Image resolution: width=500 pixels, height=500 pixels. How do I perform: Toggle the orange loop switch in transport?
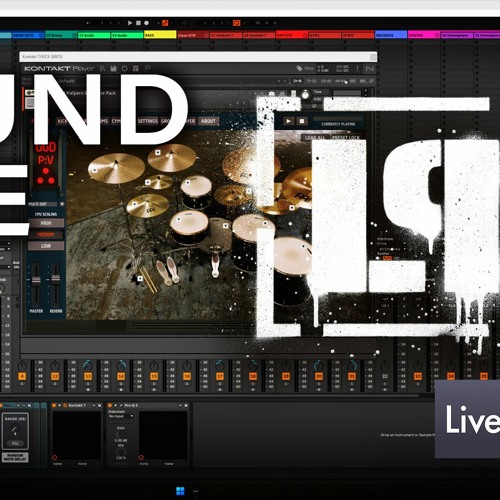tap(236, 23)
